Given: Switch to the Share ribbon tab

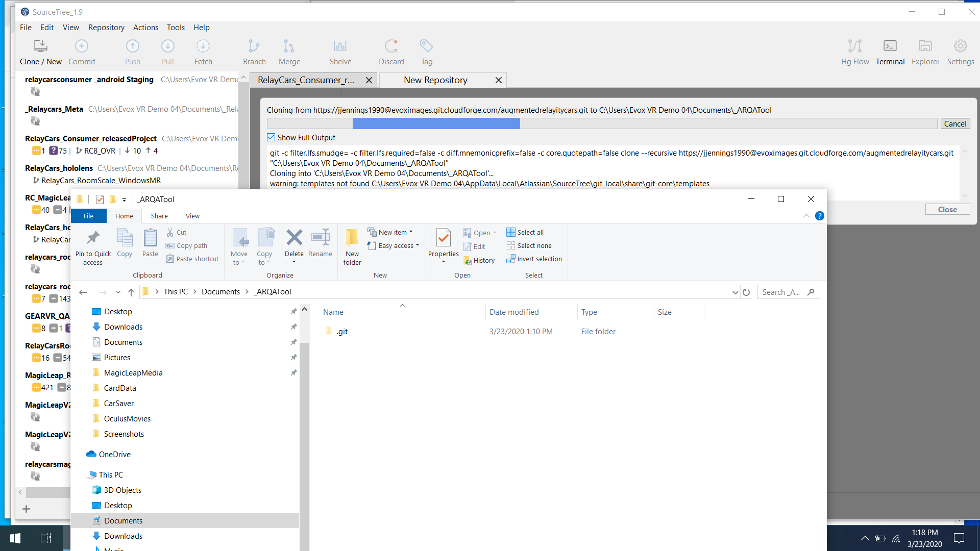Looking at the screenshot, I should [159, 216].
